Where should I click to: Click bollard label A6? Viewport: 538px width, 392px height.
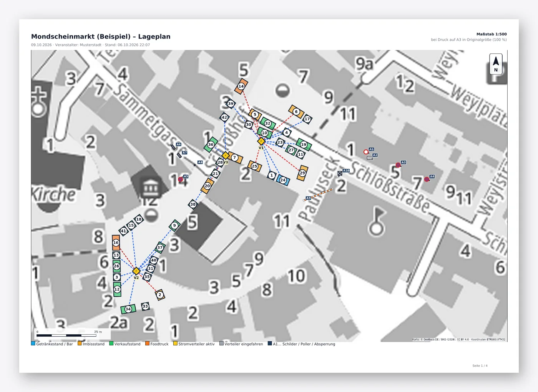pos(178,145)
